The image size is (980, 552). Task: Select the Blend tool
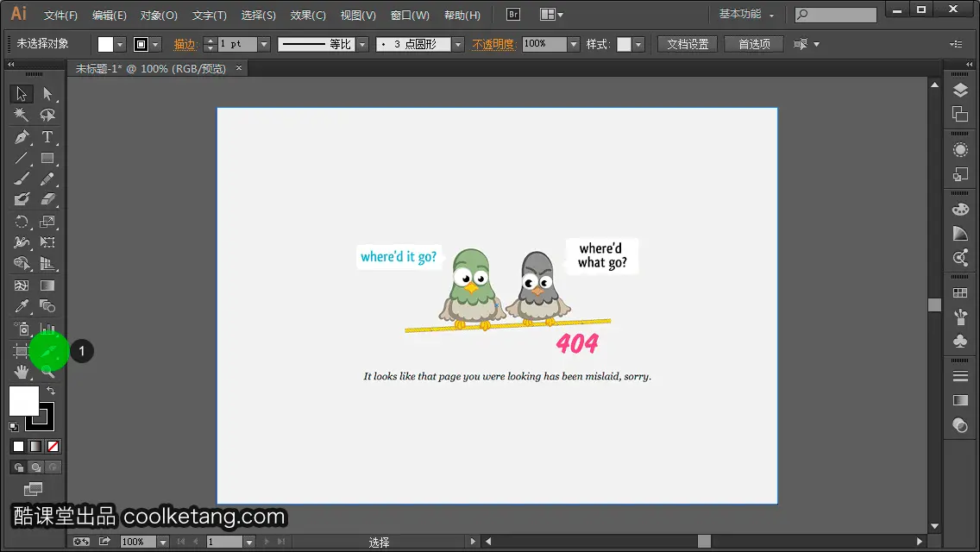47,306
